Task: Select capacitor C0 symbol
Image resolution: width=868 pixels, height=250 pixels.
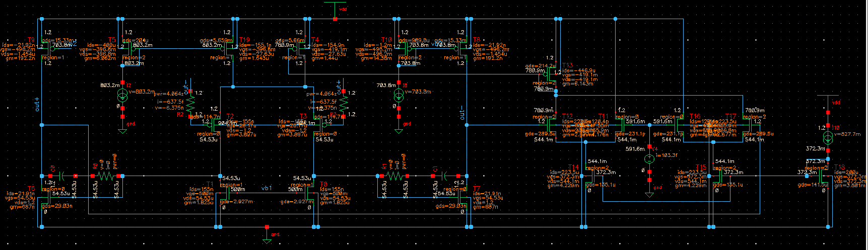Action: click(62, 176)
